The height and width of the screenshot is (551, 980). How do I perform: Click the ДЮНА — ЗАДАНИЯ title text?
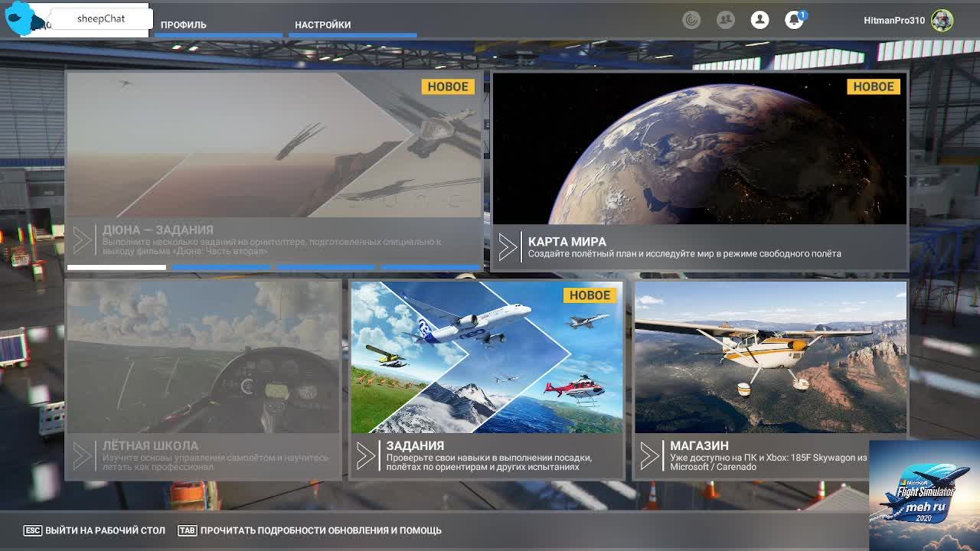tap(158, 230)
